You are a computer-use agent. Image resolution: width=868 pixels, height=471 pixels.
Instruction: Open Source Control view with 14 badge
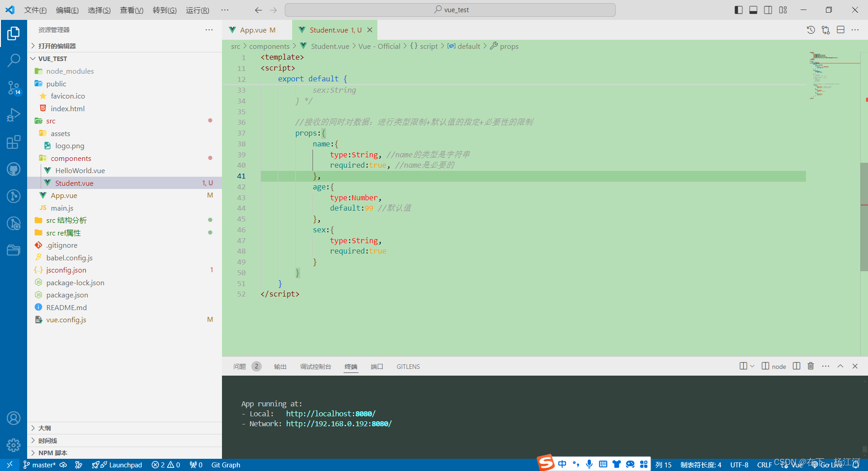(14, 88)
